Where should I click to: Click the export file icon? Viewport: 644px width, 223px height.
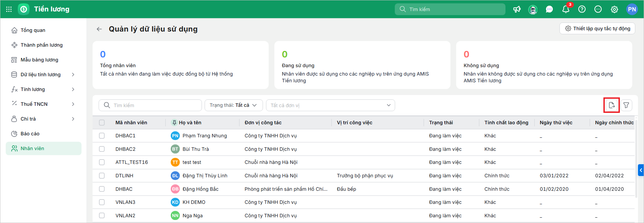pyautogui.click(x=611, y=105)
